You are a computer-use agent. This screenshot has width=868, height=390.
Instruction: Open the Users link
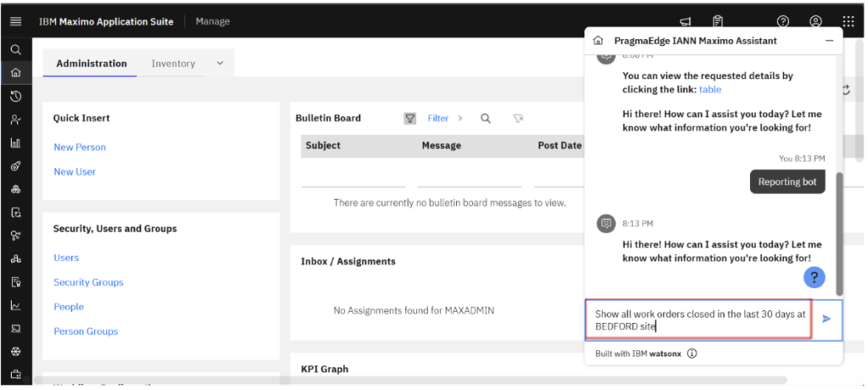[x=66, y=258]
